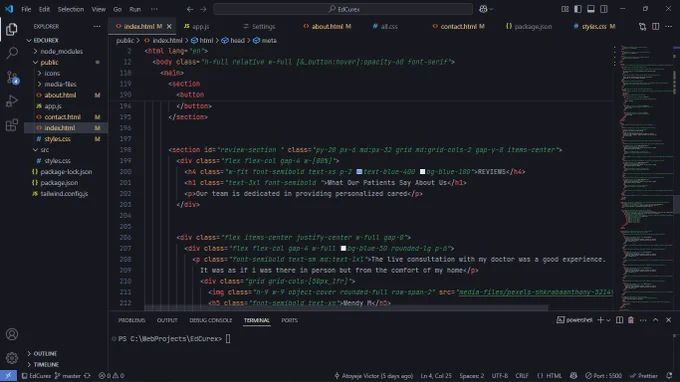This screenshot has width=680, height=382.
Task: Switch to the DEBUG CONSOLE panel tab
Action: click(211, 320)
